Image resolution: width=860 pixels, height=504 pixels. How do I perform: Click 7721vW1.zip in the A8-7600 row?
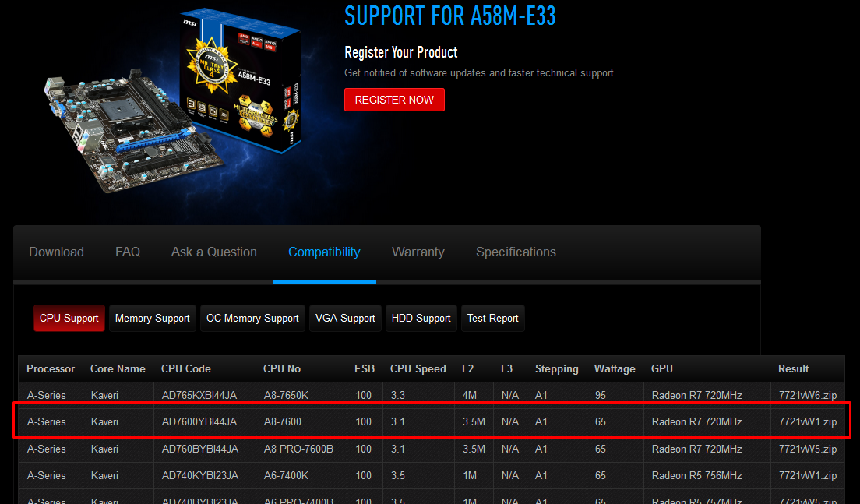tap(808, 421)
